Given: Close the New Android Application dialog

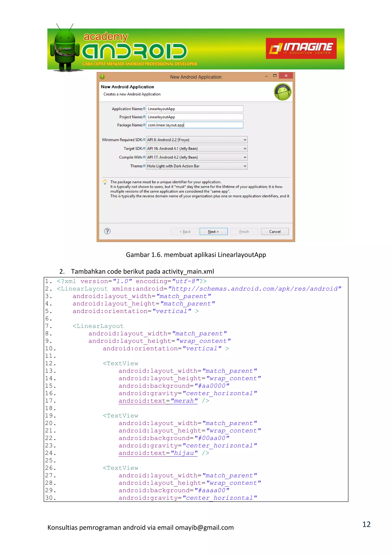Looking at the screenshot, I should coord(286,76).
